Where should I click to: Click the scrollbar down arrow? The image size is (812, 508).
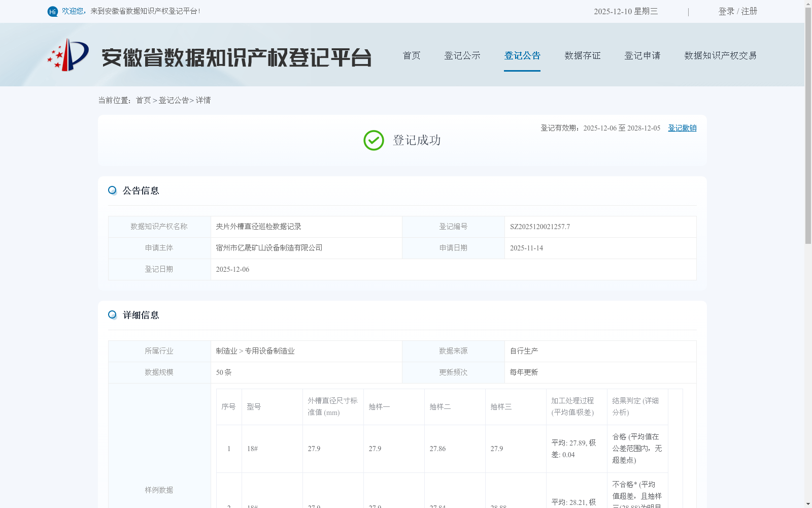(808, 504)
